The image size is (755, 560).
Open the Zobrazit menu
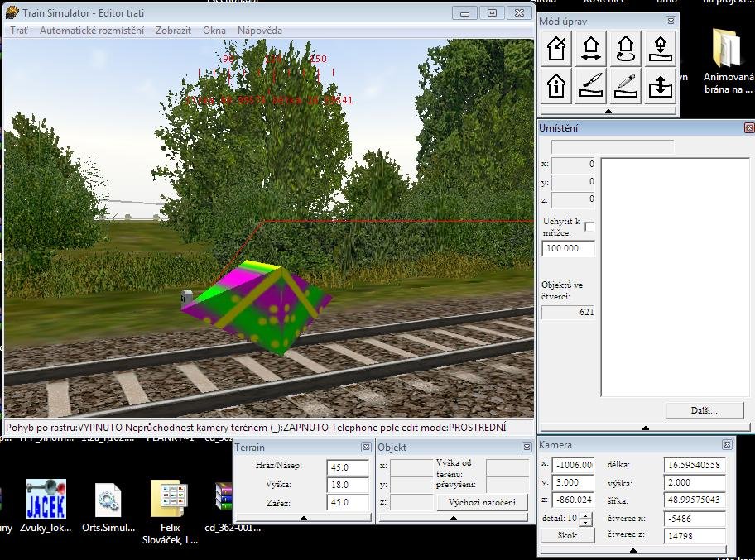tap(173, 31)
